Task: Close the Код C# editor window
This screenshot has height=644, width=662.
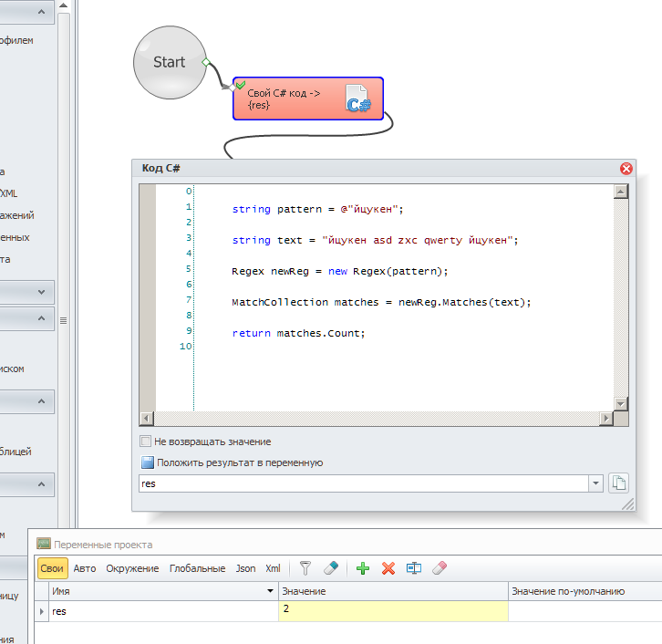Action: point(626,169)
